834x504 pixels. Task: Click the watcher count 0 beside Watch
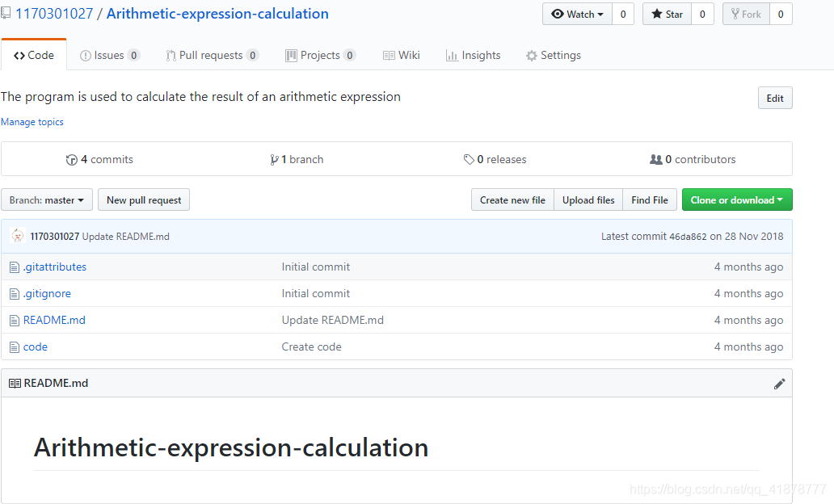[x=623, y=15]
